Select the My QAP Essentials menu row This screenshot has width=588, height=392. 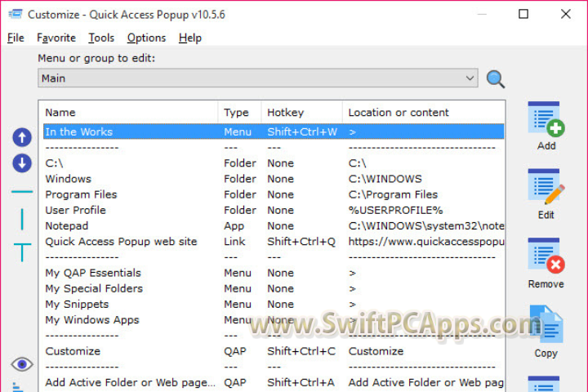click(274, 273)
